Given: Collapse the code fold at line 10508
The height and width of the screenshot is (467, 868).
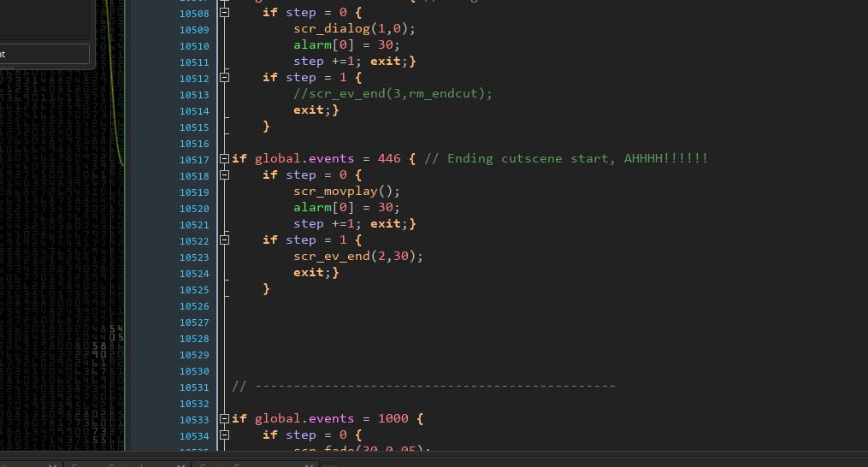Looking at the screenshot, I should point(225,14).
